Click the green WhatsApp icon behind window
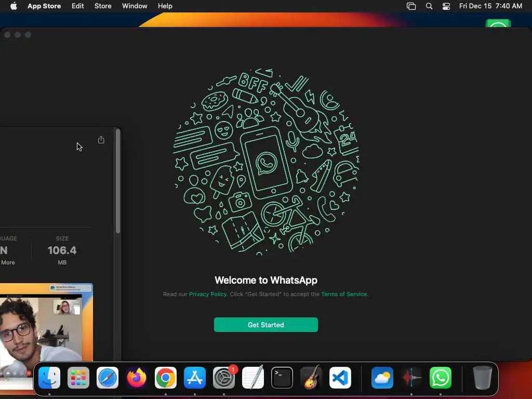532x399 pixels. [x=498, y=23]
